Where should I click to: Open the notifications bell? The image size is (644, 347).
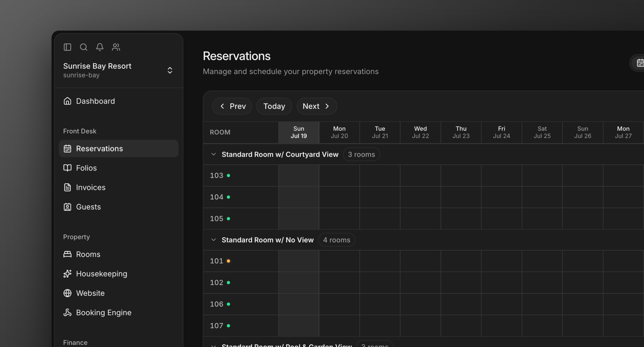pos(100,47)
